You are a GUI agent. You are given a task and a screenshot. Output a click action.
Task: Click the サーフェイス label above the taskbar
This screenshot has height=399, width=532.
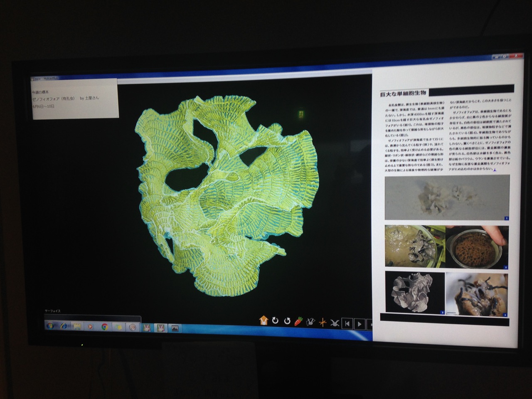pos(53,310)
